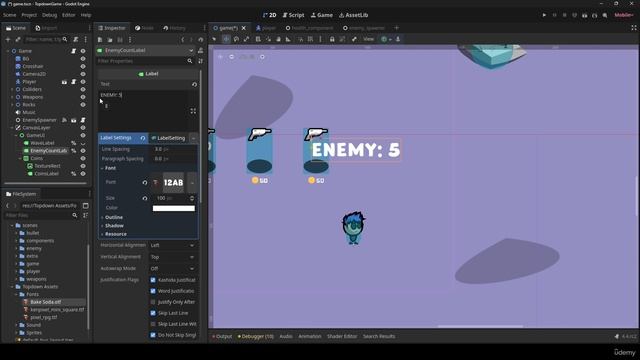The image size is (640, 360).
Task: Open the Project menu
Action: point(29,15)
